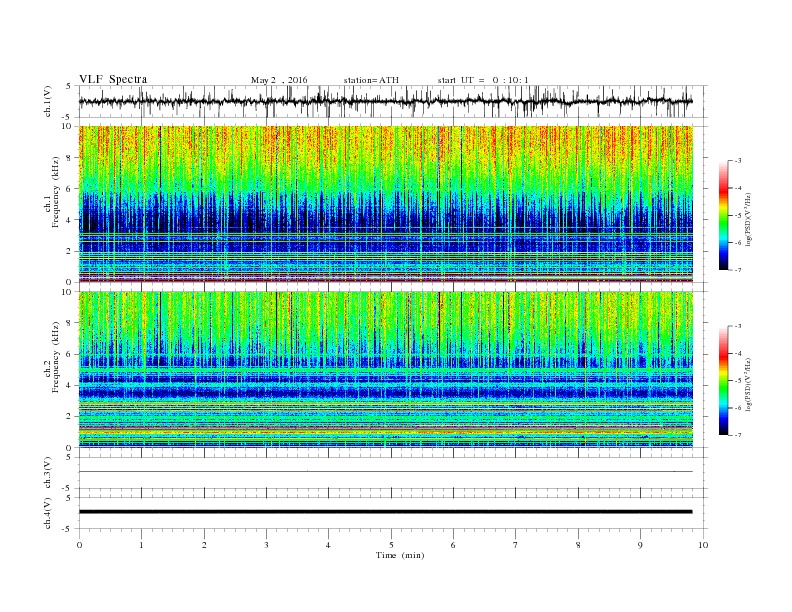Click the "ch.3(V)" axis label
The image size is (792, 612).
[48, 473]
